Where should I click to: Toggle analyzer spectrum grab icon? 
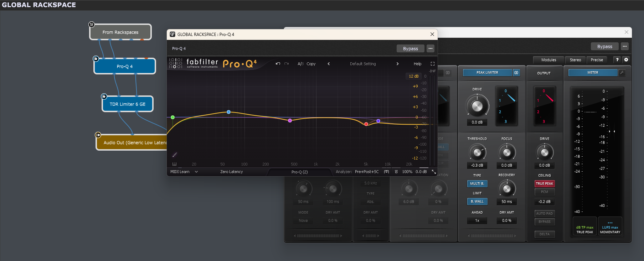pos(386,172)
